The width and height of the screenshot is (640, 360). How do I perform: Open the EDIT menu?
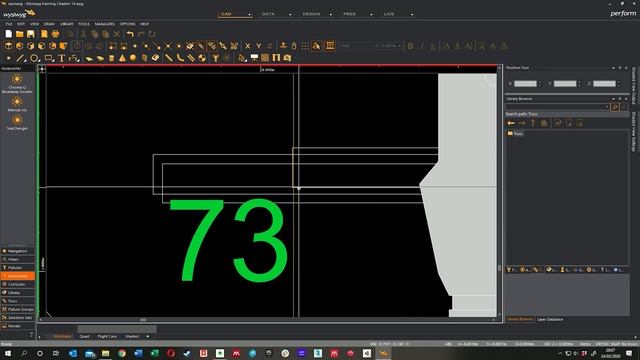[21, 24]
